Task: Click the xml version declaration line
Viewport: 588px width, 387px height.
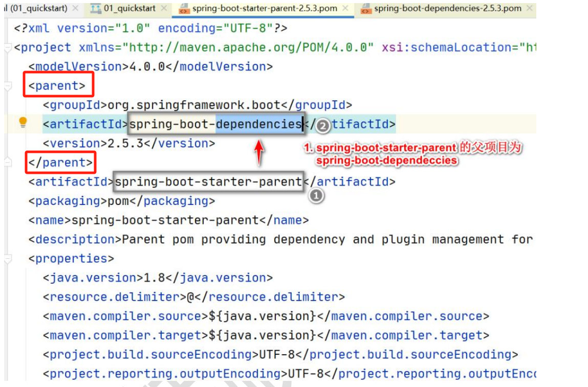Action: coord(151,29)
